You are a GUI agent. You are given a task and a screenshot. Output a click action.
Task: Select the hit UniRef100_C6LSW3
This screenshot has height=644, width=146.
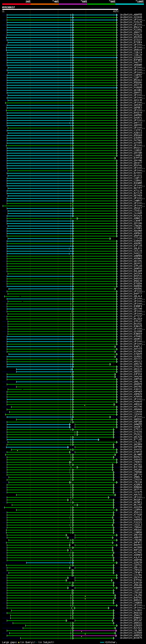tap(131, 631)
